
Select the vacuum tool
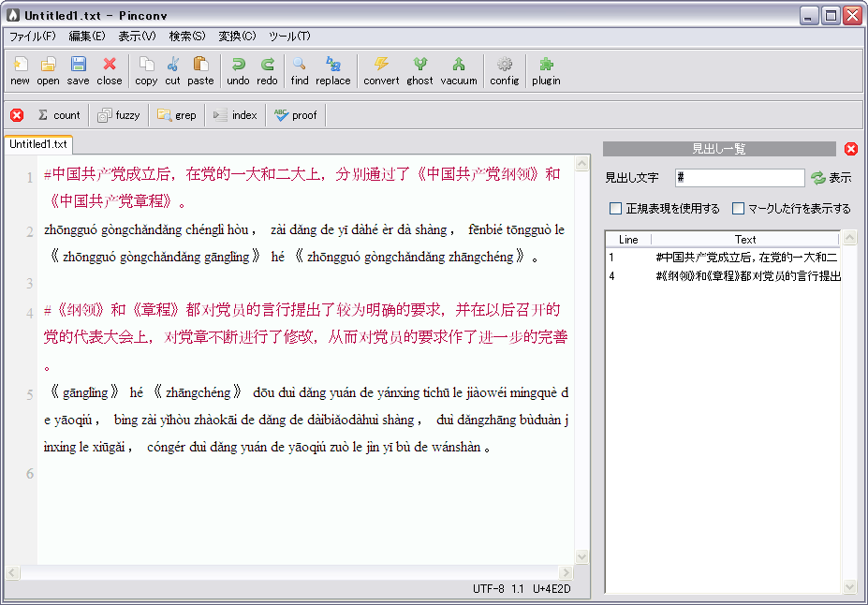pyautogui.click(x=459, y=71)
